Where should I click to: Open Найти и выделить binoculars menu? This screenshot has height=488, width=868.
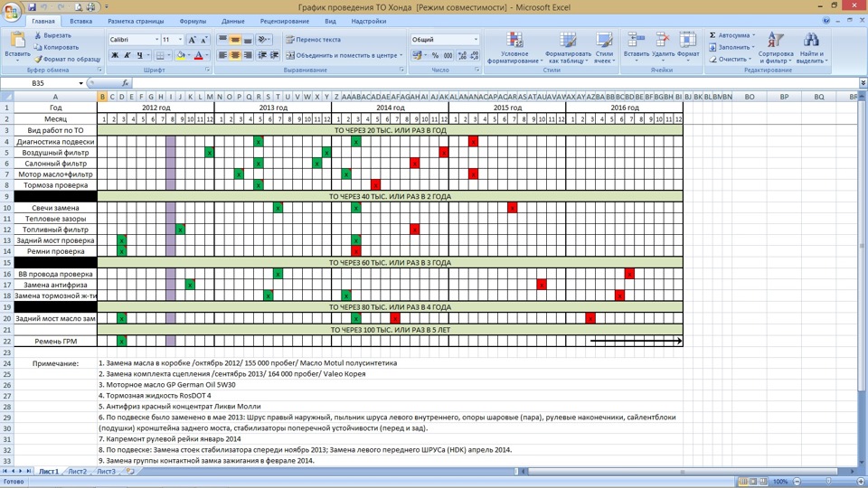[x=812, y=48]
